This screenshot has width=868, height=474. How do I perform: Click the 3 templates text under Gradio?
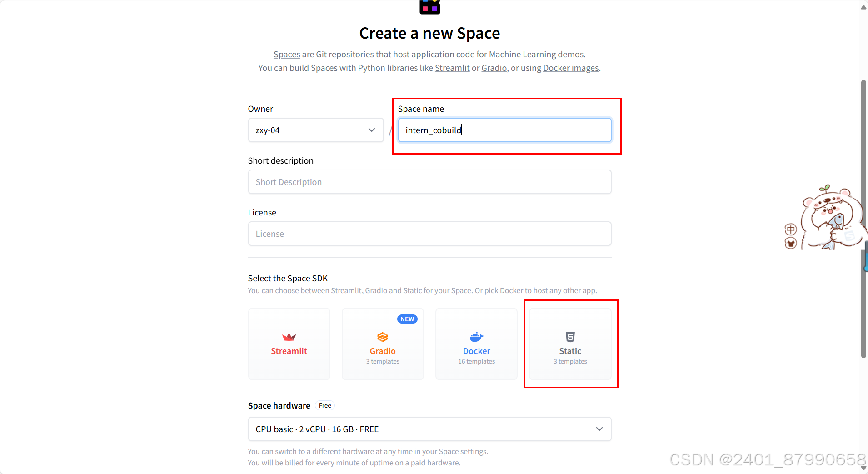[x=383, y=361]
